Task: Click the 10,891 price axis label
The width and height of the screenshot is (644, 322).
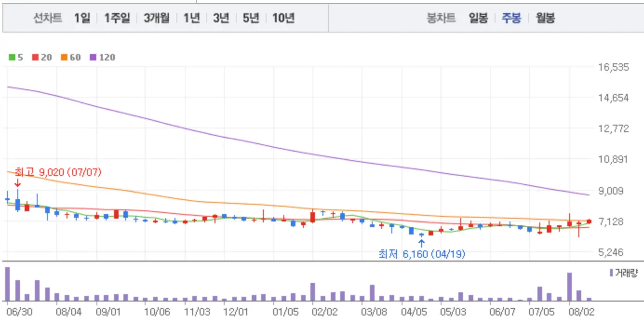Action: (x=613, y=160)
